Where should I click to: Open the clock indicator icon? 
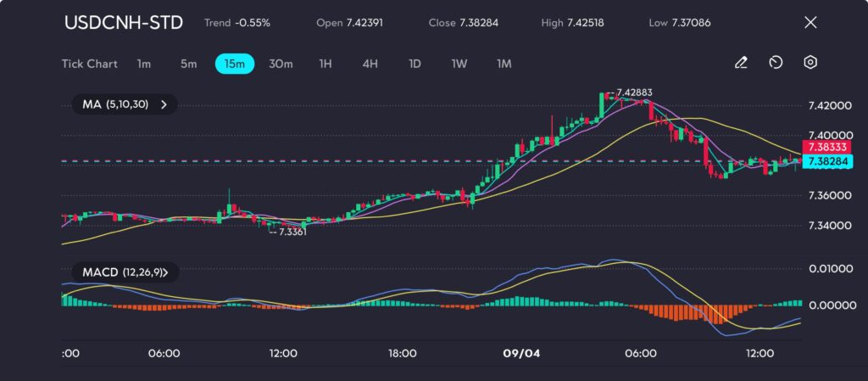tap(776, 63)
